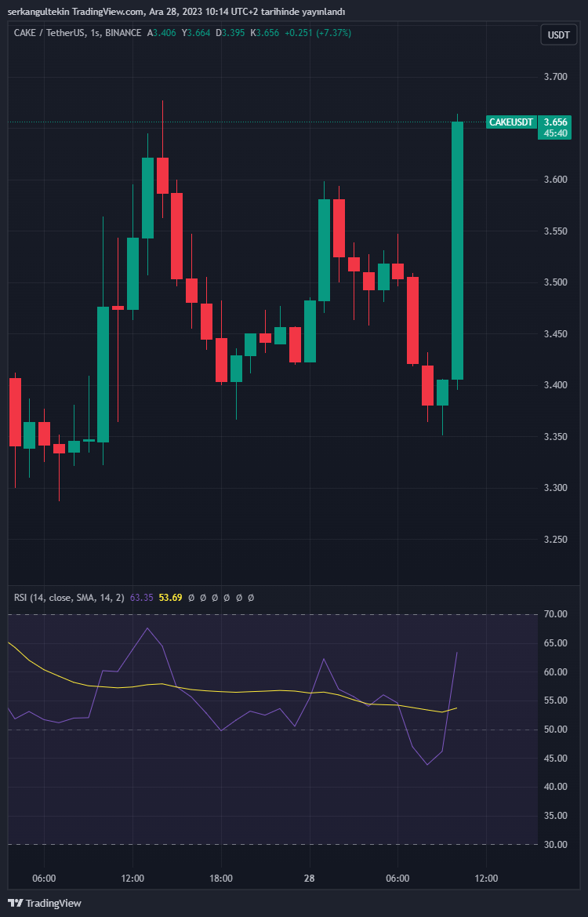Click the 45:40 candle countdown timer
The image size is (588, 917).
click(x=556, y=134)
